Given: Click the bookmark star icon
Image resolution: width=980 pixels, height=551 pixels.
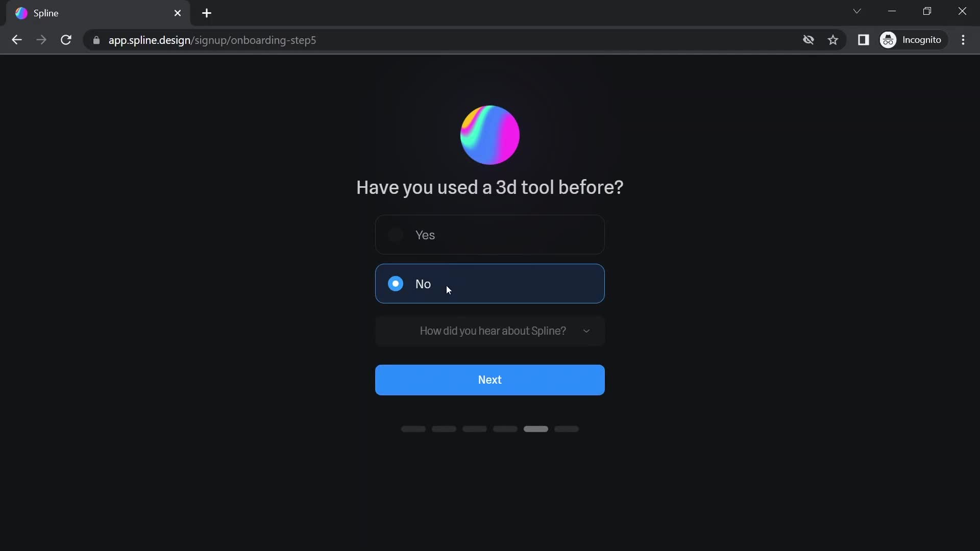Looking at the screenshot, I should click(832, 40).
